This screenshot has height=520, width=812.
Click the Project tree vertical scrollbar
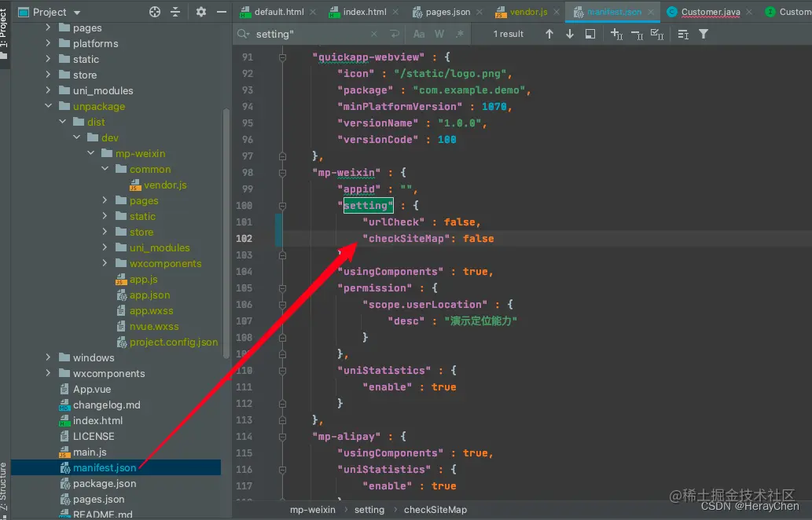point(226,233)
